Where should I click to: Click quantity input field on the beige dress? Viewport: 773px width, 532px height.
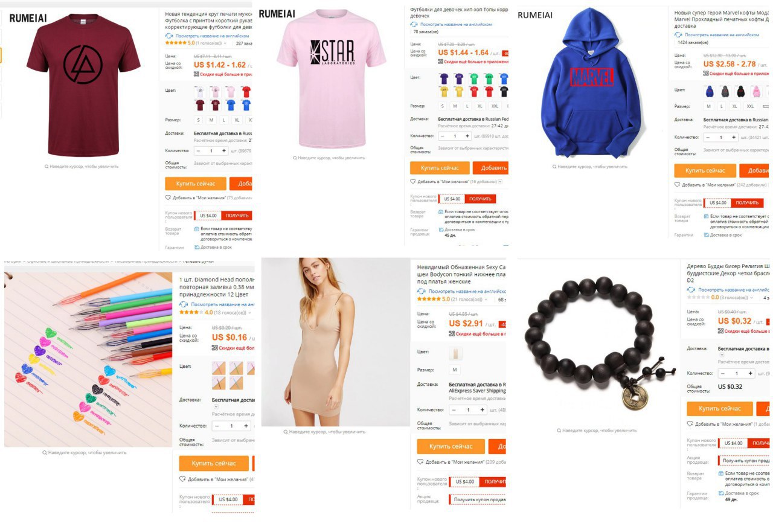468,410
